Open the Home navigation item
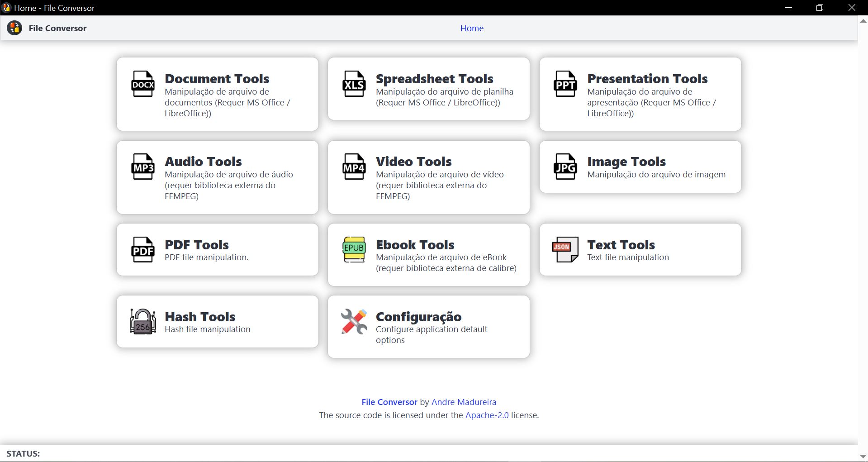The height and width of the screenshot is (462, 868). click(472, 28)
